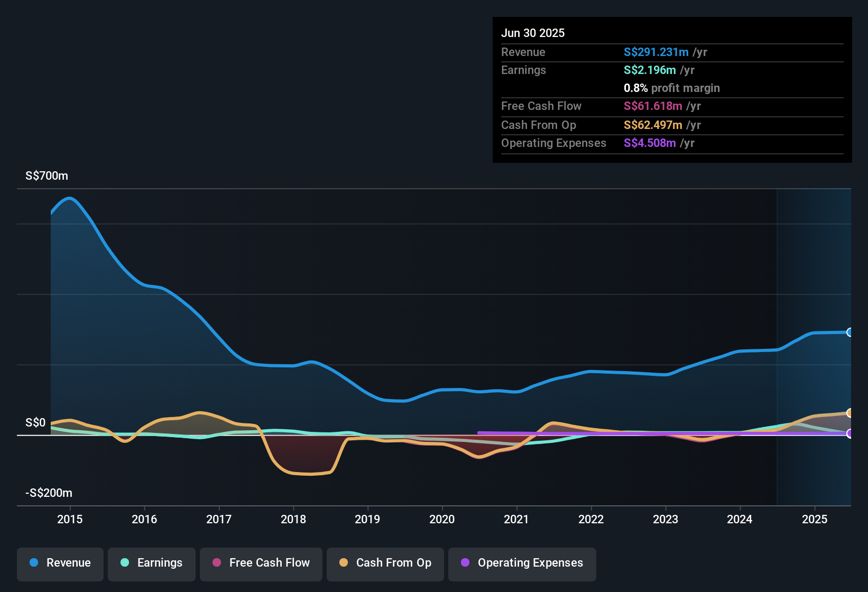Click the Operating Expenses label in tooltip
This screenshot has height=592, width=868.
coord(553,143)
